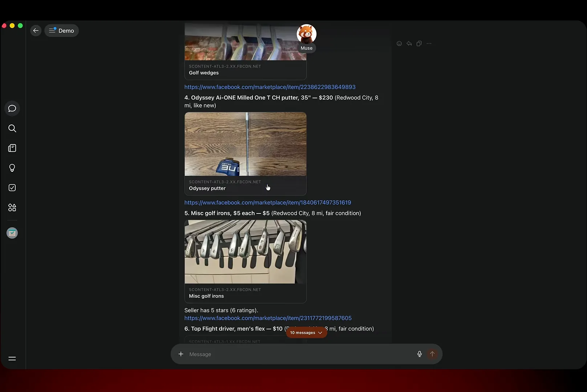Open the lightbulb ideas sidebar icon
Image resolution: width=587 pixels, height=392 pixels.
pyautogui.click(x=12, y=168)
